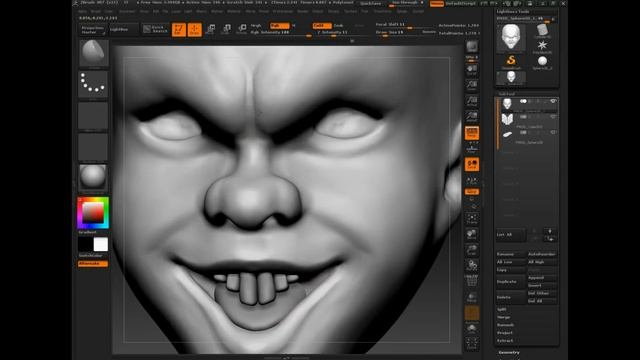
Task: Open the Tool menu
Action: (364, 11)
